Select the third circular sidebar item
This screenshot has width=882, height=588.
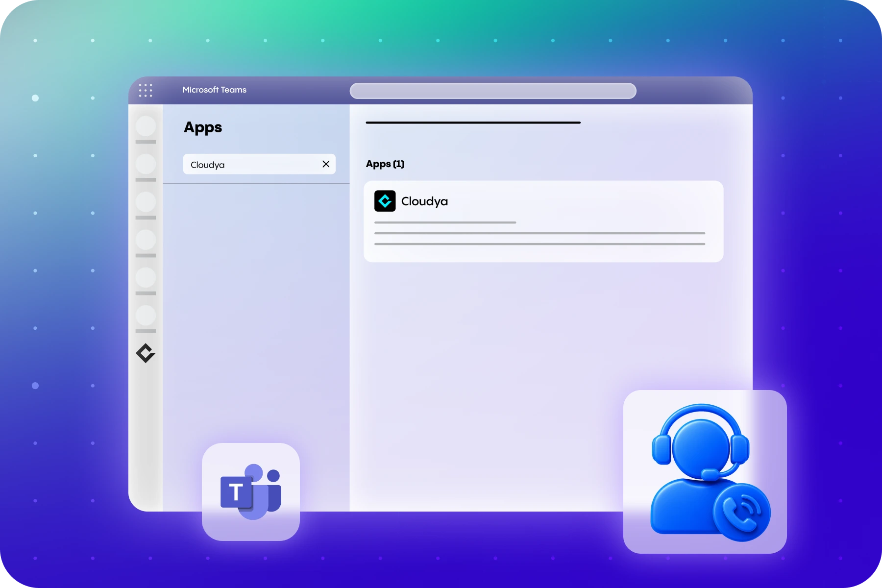146,201
